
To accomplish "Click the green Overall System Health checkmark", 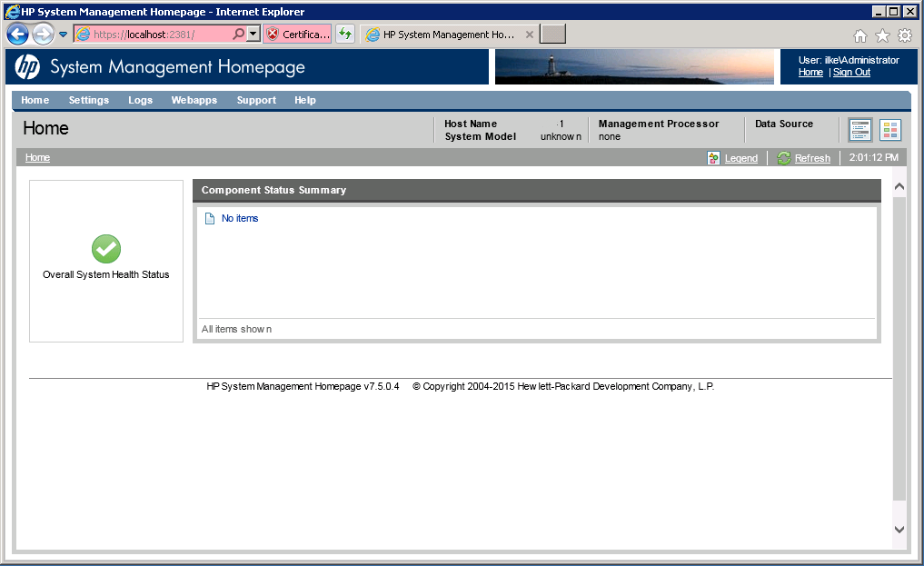I will (106, 249).
